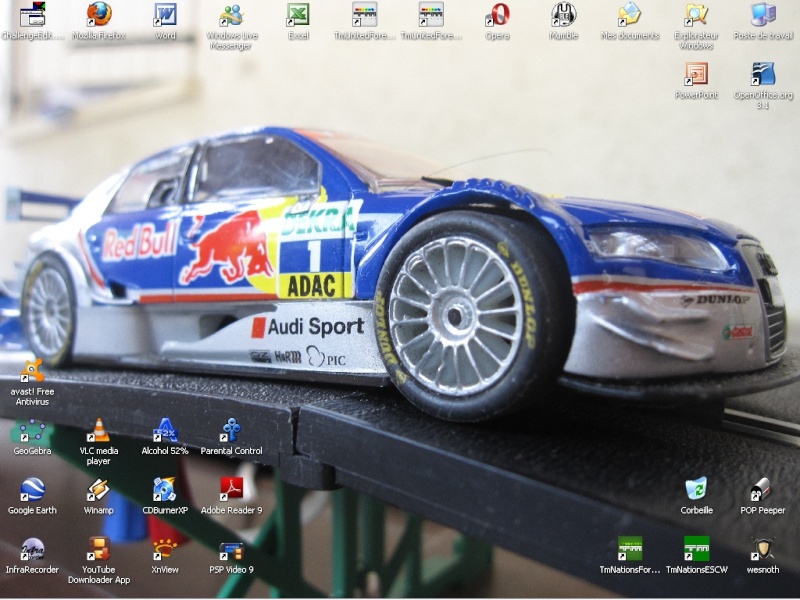Open the Mes documents folder icon

point(630,14)
